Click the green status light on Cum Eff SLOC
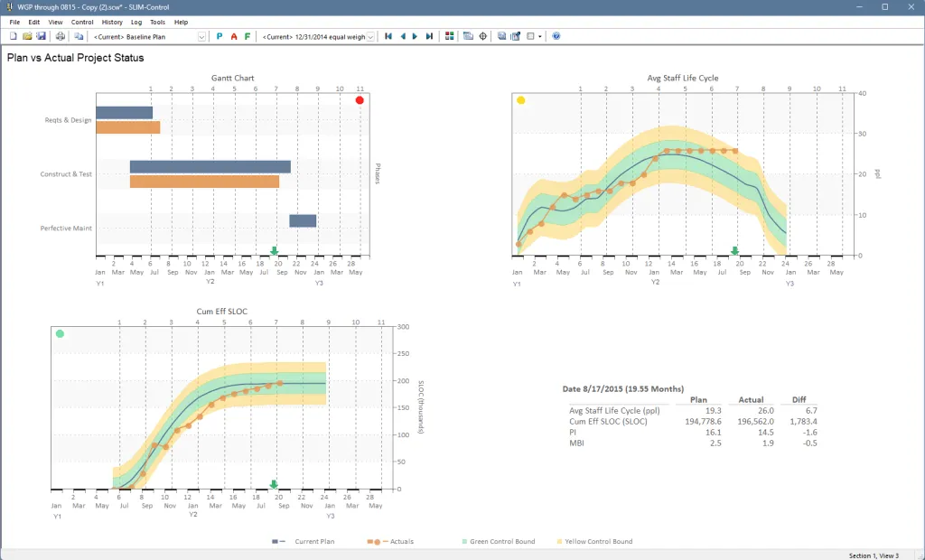This screenshot has height=560, width=925. pyautogui.click(x=60, y=334)
